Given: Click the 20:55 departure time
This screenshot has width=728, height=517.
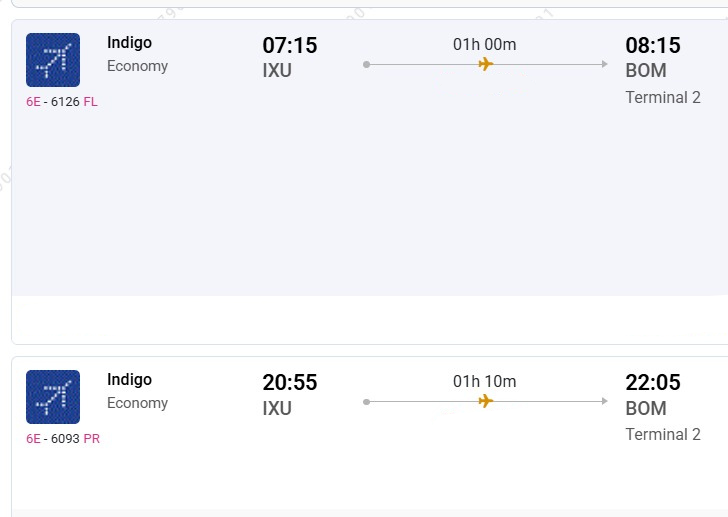Looking at the screenshot, I should (289, 382).
